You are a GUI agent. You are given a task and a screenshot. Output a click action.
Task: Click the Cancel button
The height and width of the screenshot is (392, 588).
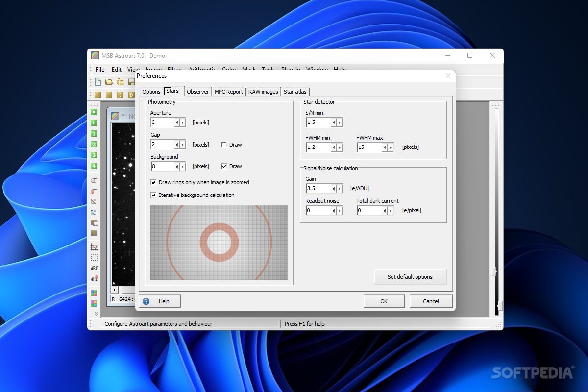(431, 301)
